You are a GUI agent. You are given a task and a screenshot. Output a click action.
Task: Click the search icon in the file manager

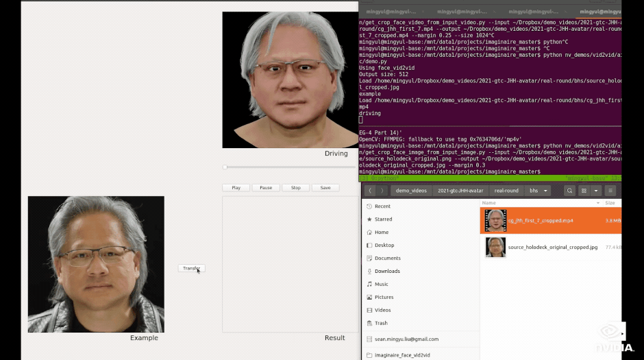click(570, 191)
